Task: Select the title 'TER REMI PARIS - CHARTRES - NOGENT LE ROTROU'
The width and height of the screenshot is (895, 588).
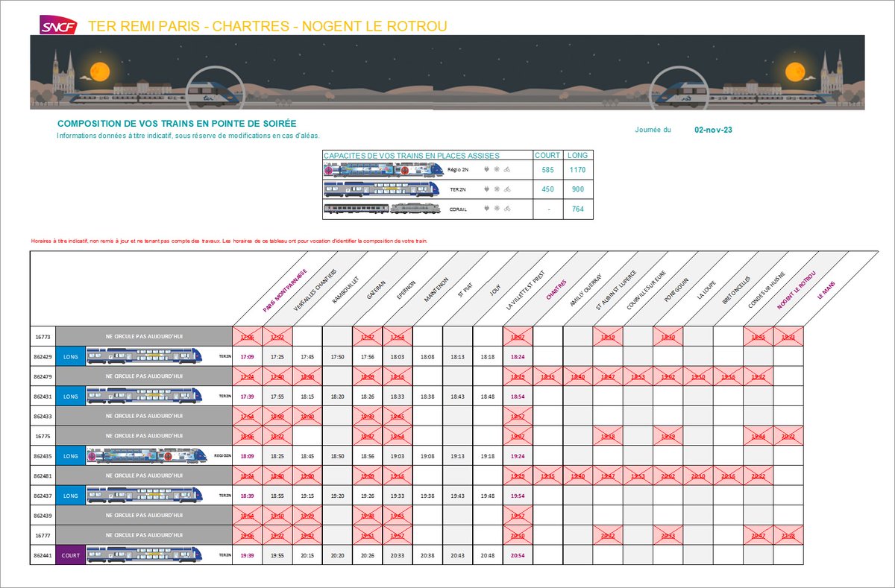Action: click(x=268, y=27)
